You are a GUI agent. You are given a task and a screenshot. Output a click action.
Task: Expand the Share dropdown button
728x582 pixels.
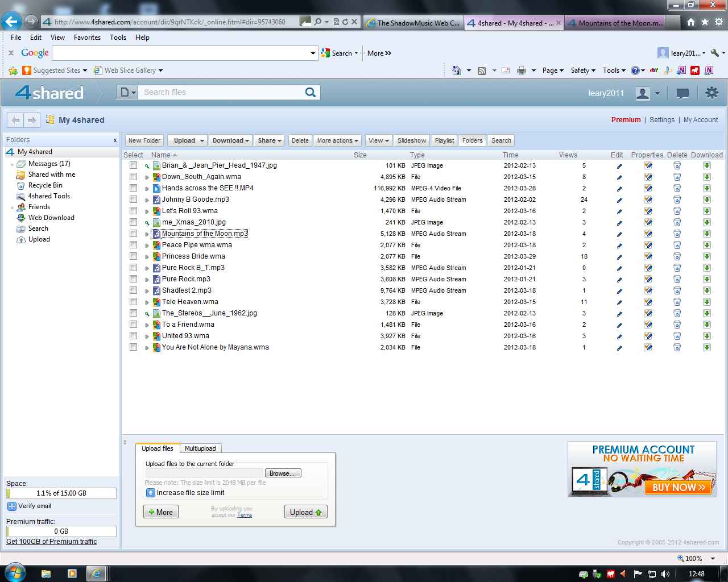click(x=270, y=140)
